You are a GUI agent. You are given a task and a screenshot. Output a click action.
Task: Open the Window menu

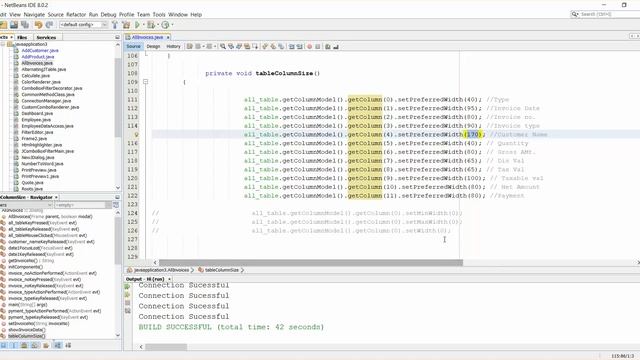tap(178, 14)
